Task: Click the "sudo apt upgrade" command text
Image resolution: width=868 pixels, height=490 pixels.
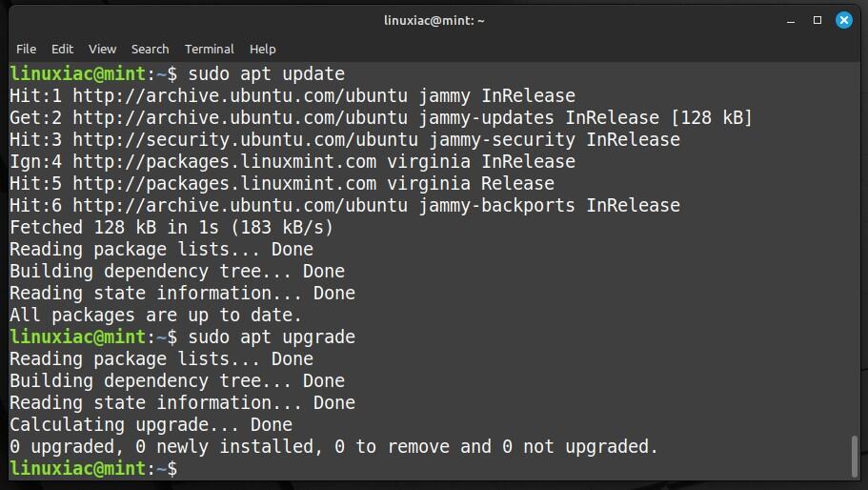Action: tap(272, 337)
